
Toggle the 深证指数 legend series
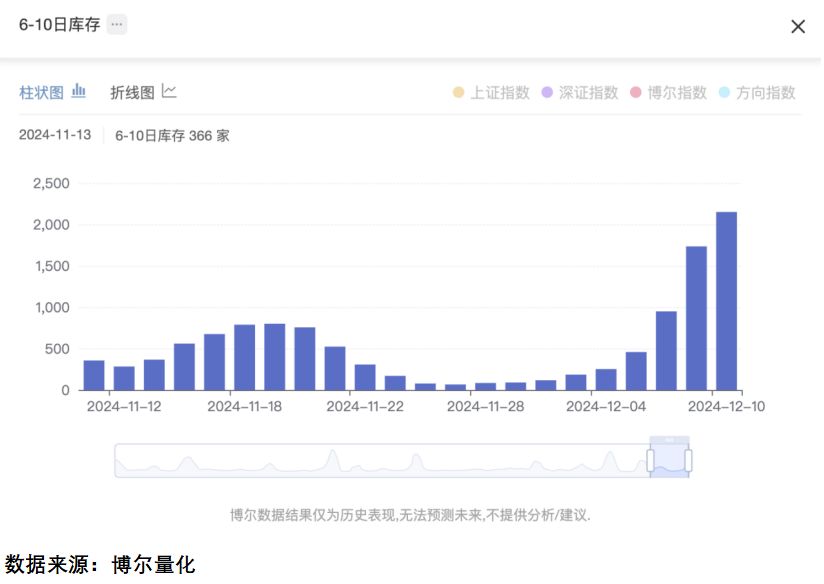click(x=580, y=93)
